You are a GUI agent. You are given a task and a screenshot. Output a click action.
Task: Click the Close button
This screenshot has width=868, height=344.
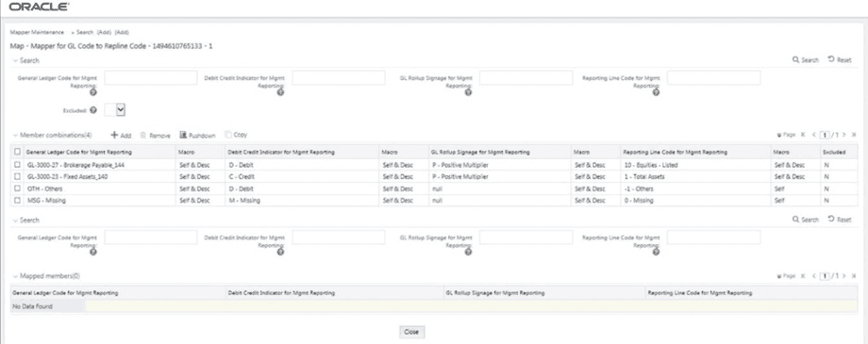(x=411, y=333)
